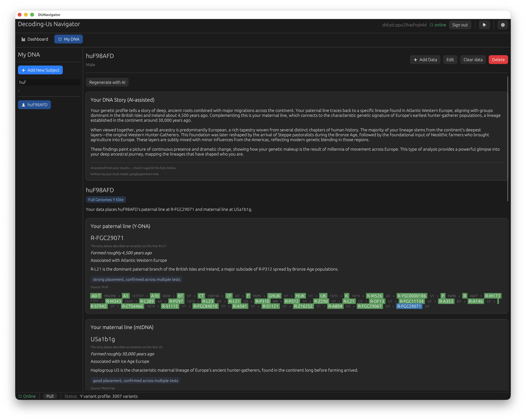Click the R-L21 haplogroup chip

(349, 301)
